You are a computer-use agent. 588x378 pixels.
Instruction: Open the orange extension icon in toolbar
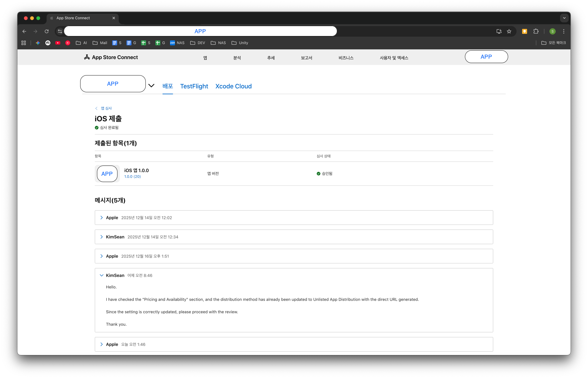pos(525,31)
